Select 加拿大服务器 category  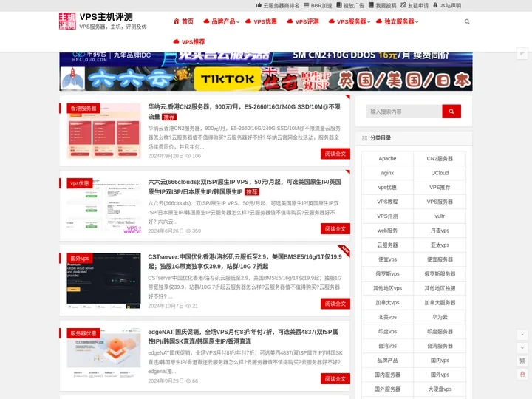tap(440, 303)
